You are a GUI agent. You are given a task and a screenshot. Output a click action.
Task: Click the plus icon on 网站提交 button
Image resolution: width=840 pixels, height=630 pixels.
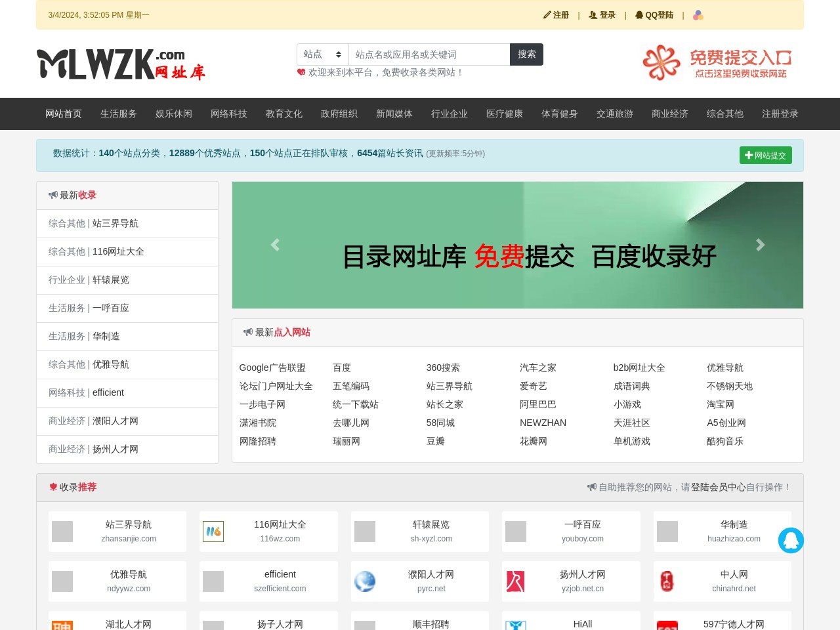point(749,155)
